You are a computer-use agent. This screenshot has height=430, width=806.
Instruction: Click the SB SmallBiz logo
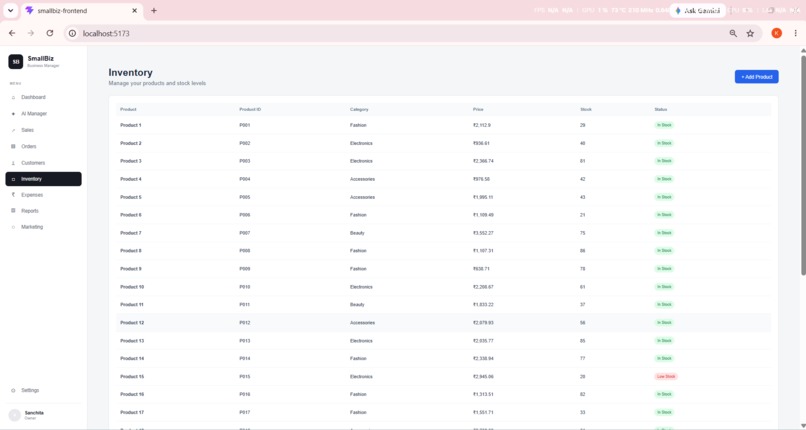click(x=15, y=62)
